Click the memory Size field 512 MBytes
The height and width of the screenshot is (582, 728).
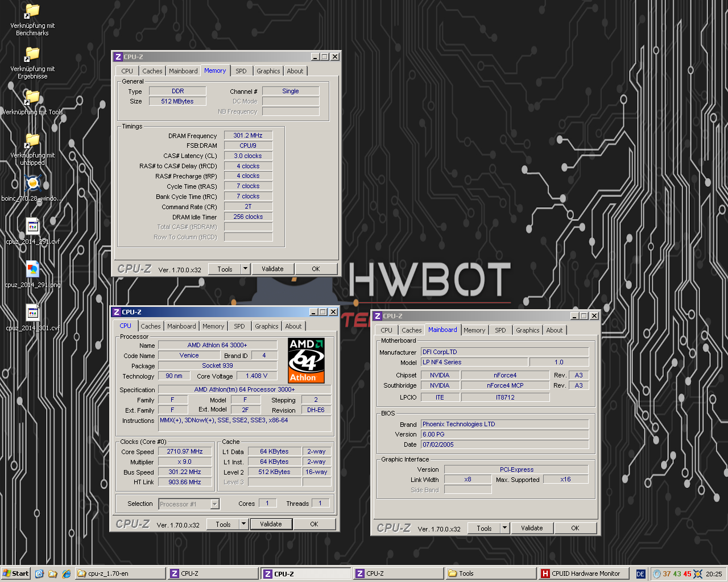pos(177,101)
